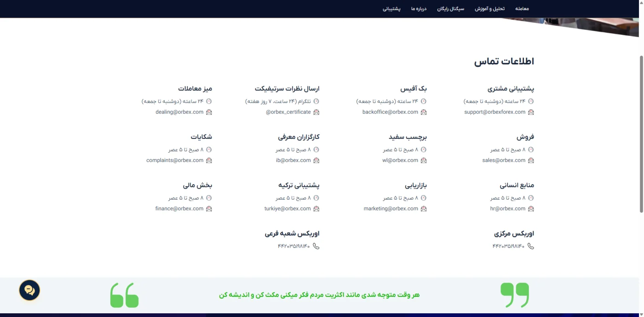Click the پشتیبانی مشتری heading
This screenshot has width=644, height=317.
click(x=511, y=88)
